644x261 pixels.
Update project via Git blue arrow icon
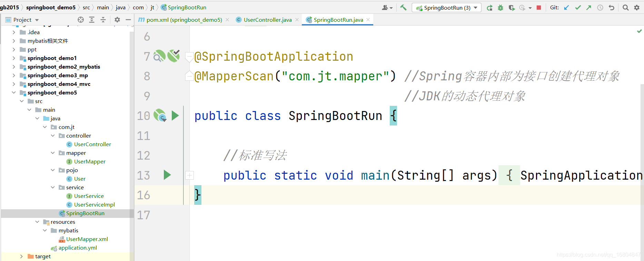tap(566, 8)
